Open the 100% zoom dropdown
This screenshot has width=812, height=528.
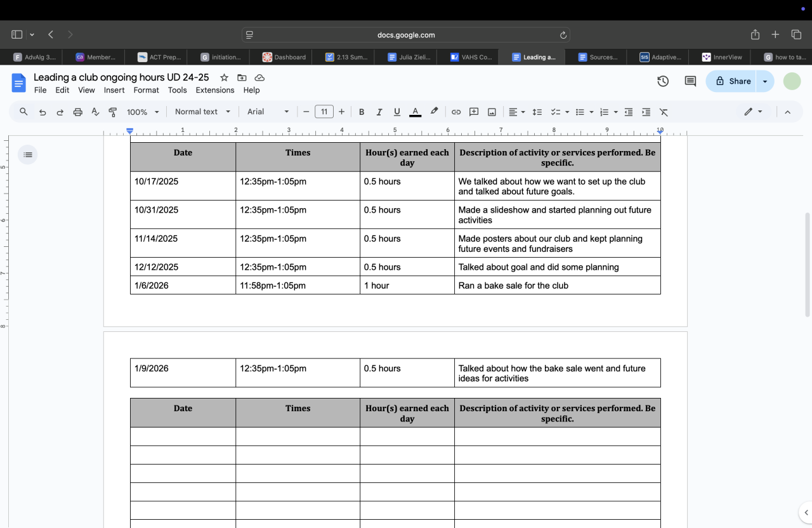tap(143, 112)
